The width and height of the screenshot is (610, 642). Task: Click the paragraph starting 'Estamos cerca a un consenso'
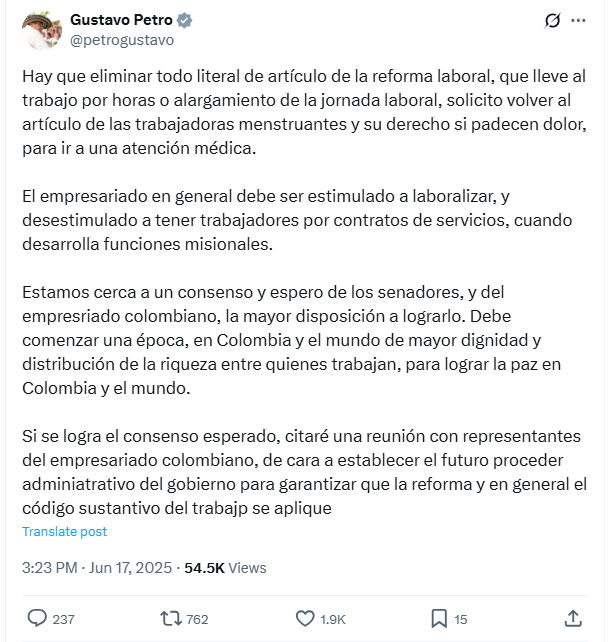(291, 340)
